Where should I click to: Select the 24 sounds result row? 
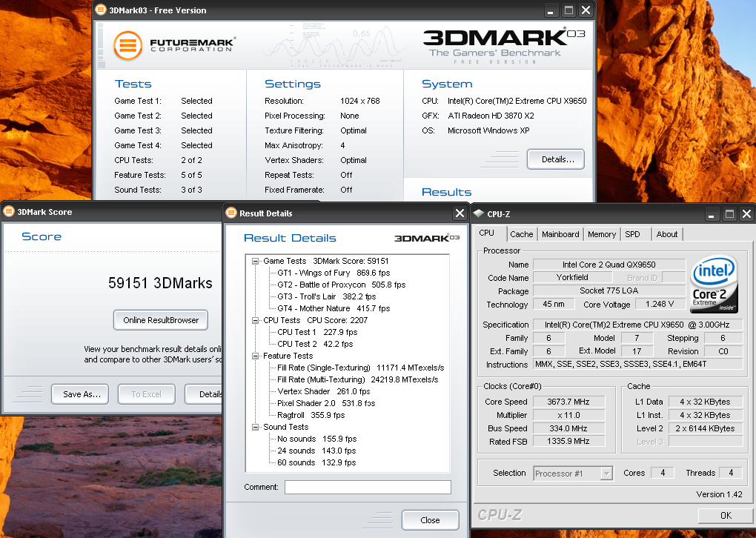pyautogui.click(x=316, y=451)
